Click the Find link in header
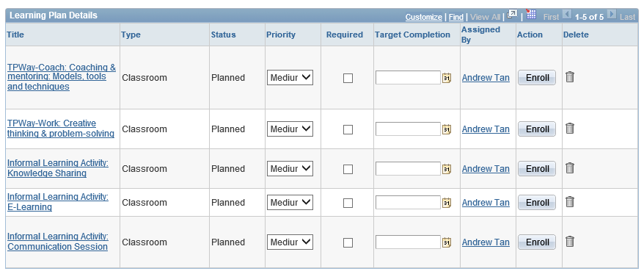The height and width of the screenshot is (274, 644). click(x=456, y=17)
